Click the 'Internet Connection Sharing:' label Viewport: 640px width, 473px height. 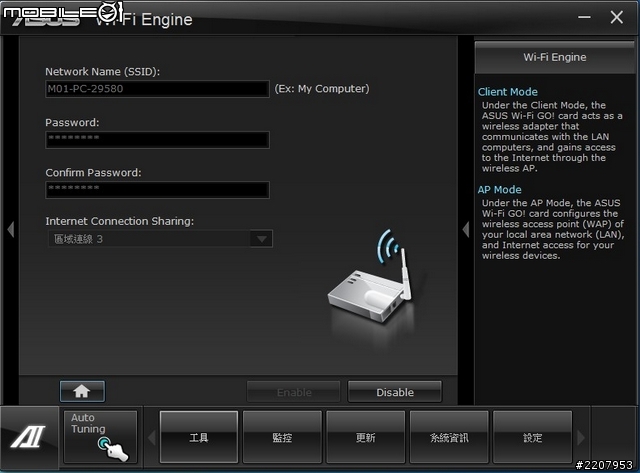[120, 221]
